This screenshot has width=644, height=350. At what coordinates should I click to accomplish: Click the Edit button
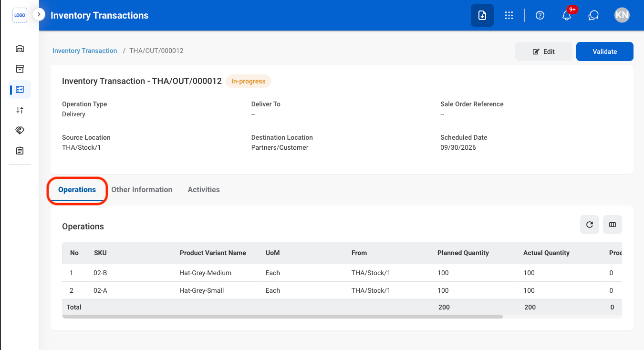point(544,51)
